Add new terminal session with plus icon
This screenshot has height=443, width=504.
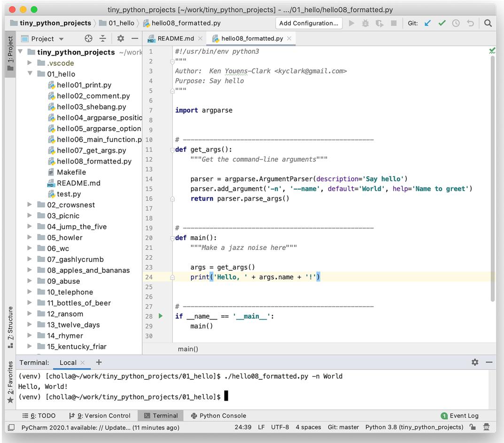99,362
